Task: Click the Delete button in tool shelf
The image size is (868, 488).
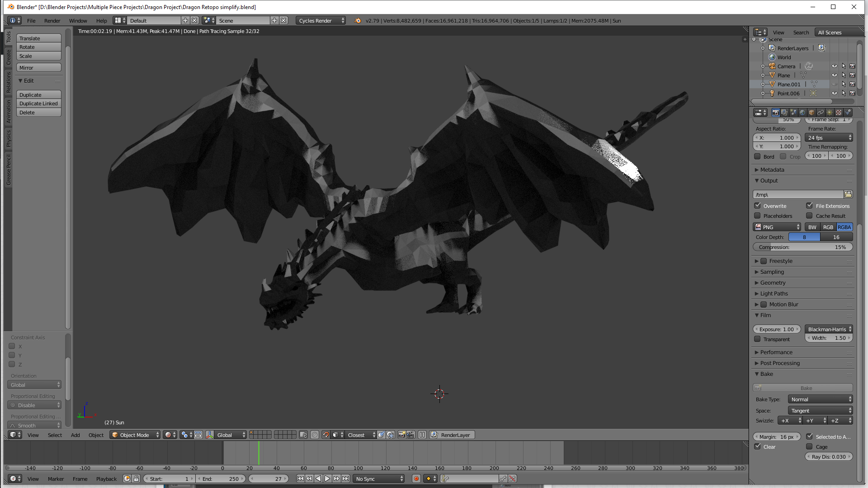Action: point(39,112)
